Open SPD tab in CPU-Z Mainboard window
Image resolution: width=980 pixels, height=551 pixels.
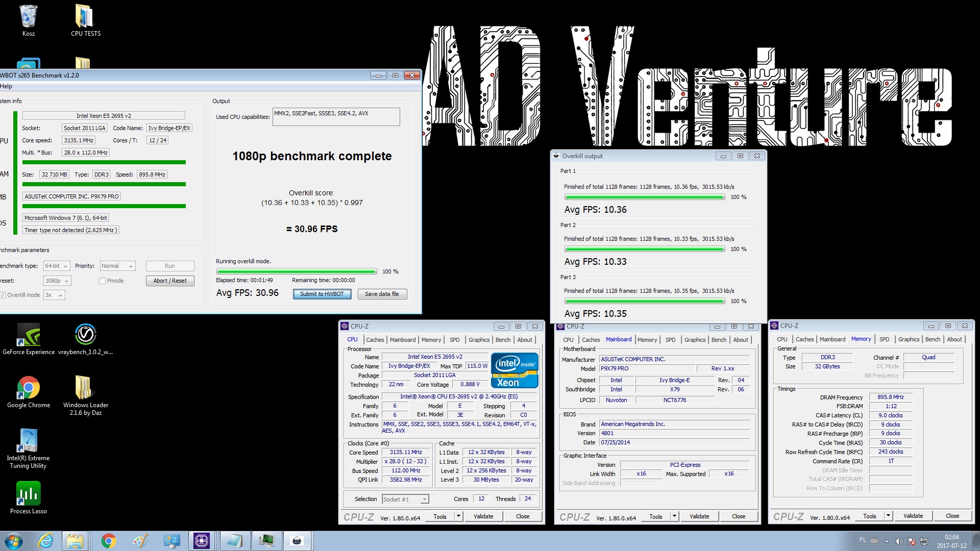[x=670, y=340]
